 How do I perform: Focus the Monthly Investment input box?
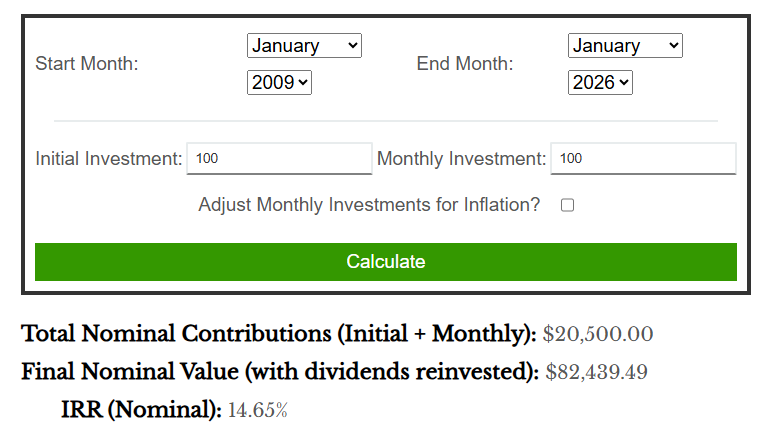[x=643, y=159]
